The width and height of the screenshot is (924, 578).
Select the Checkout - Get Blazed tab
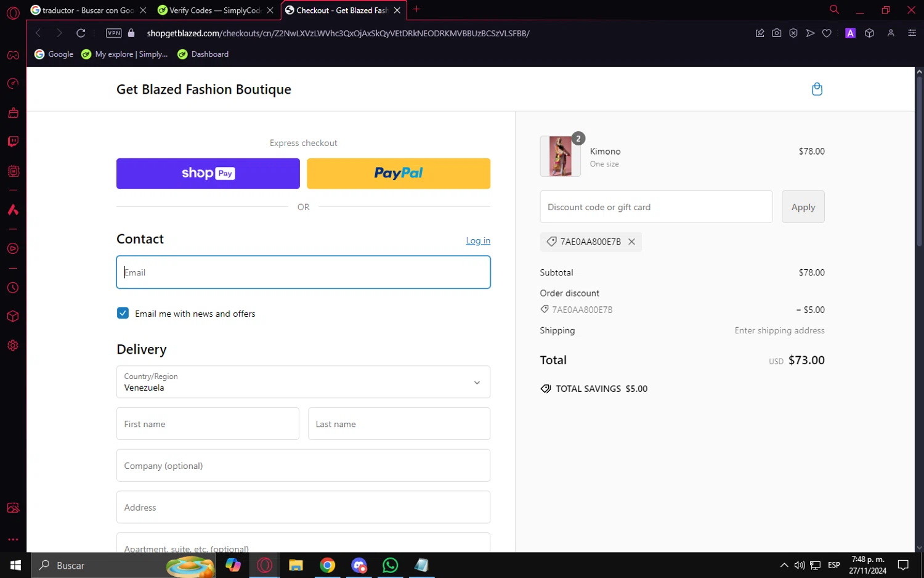coord(343,10)
